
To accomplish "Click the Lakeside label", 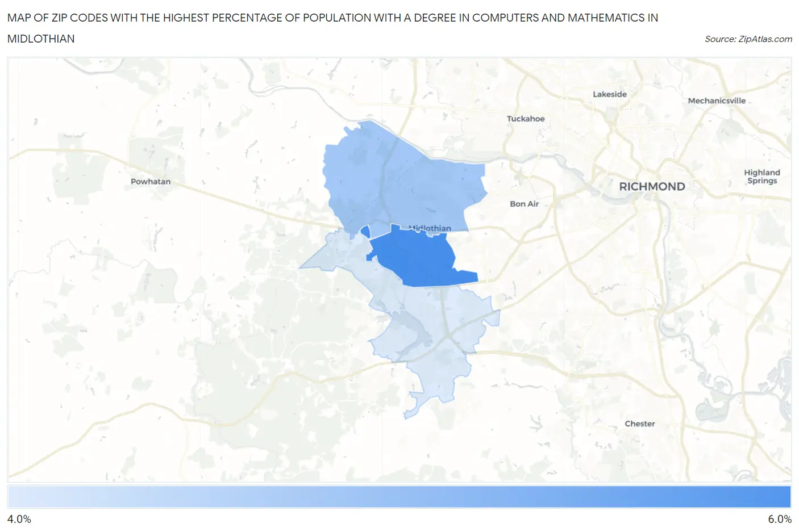I will (610, 94).
